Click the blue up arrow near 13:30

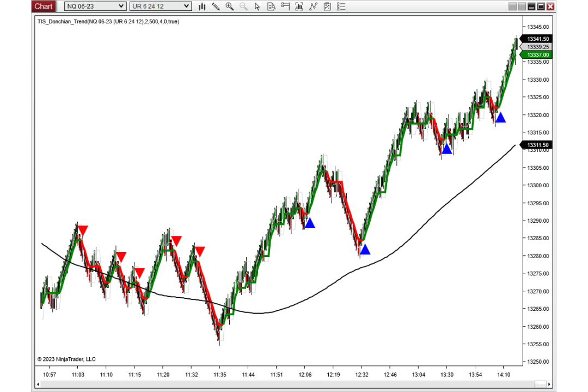point(446,149)
